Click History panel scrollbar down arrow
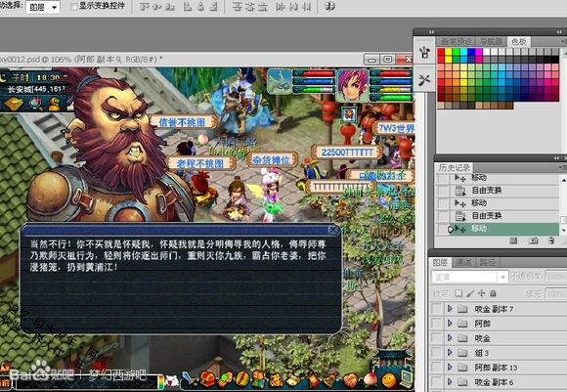The height and width of the screenshot is (392, 567). (x=563, y=231)
